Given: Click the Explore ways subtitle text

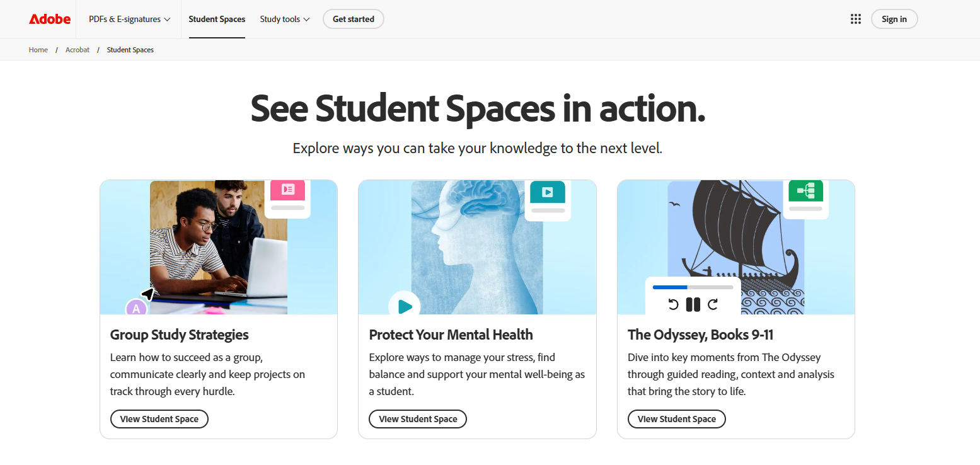Looking at the screenshot, I should pyautogui.click(x=478, y=149).
